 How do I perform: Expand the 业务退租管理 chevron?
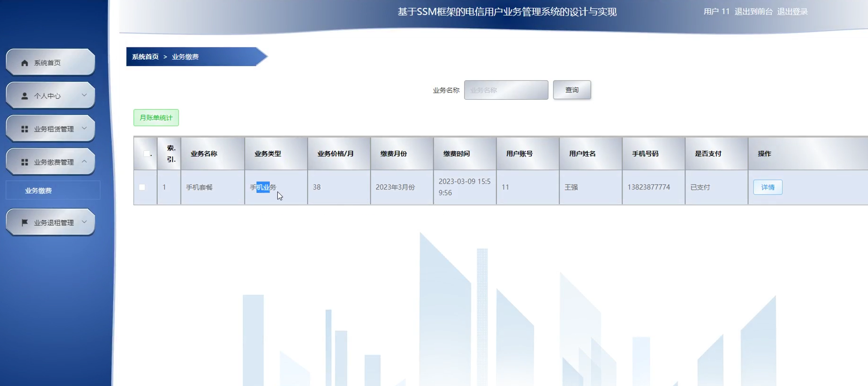84,222
